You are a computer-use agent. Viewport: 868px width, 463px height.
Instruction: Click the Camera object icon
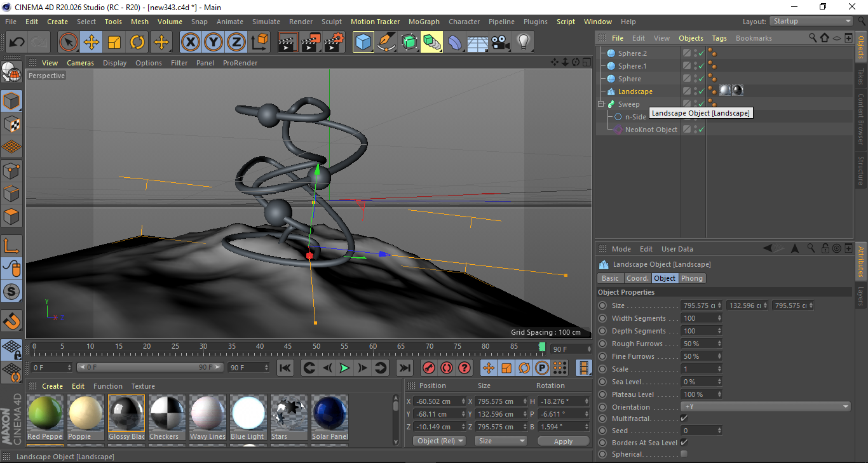(x=500, y=43)
